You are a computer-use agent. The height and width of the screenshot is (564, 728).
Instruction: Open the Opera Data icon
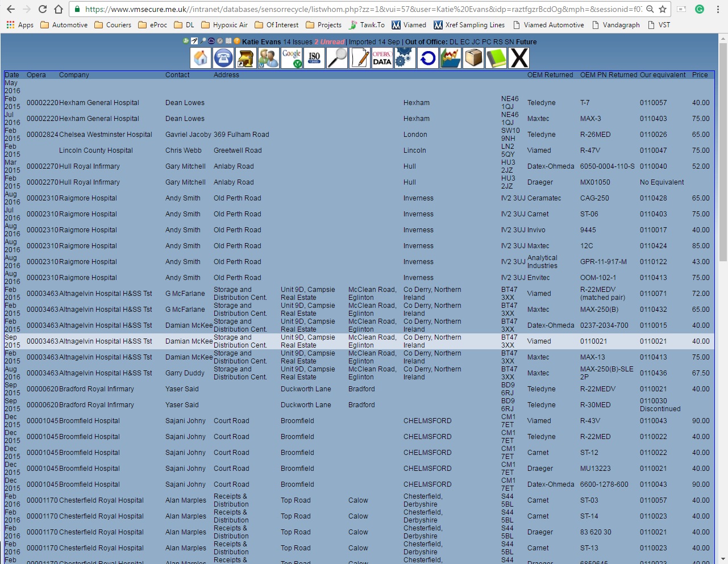(382, 58)
